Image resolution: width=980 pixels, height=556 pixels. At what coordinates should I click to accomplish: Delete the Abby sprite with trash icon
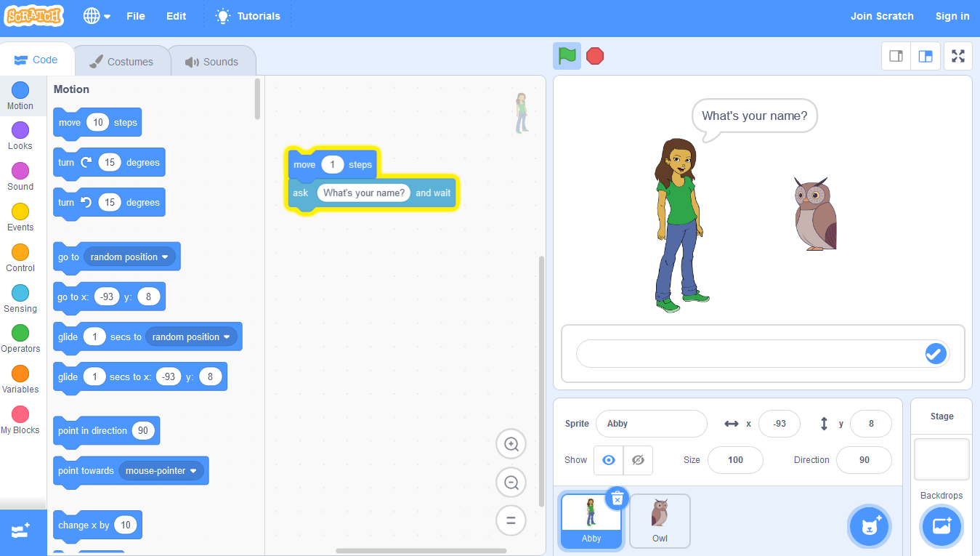click(x=617, y=499)
